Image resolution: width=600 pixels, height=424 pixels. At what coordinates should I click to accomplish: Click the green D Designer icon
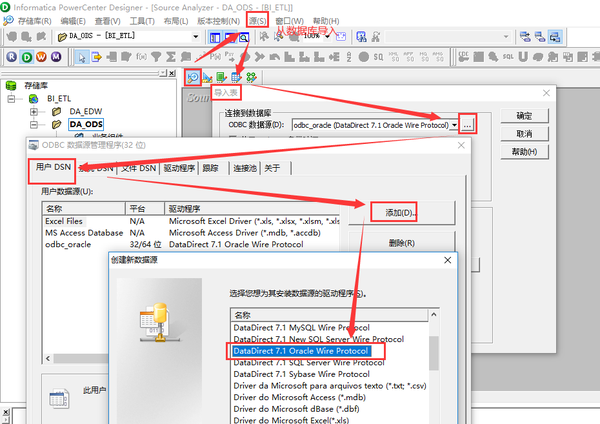(x=26, y=57)
